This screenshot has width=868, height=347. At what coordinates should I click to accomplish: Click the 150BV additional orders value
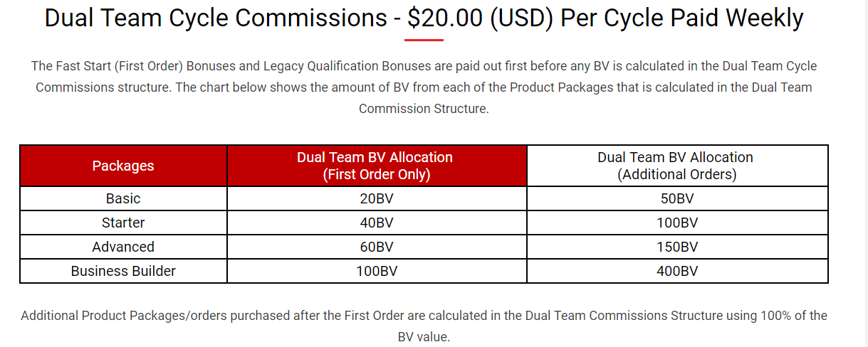tap(677, 247)
